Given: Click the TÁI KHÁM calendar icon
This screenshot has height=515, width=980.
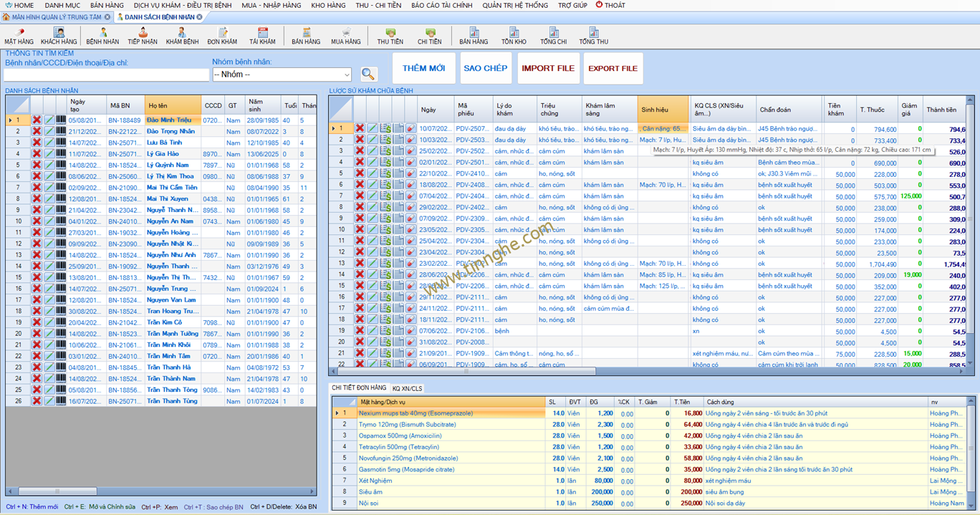Looking at the screenshot, I should 262,36.
